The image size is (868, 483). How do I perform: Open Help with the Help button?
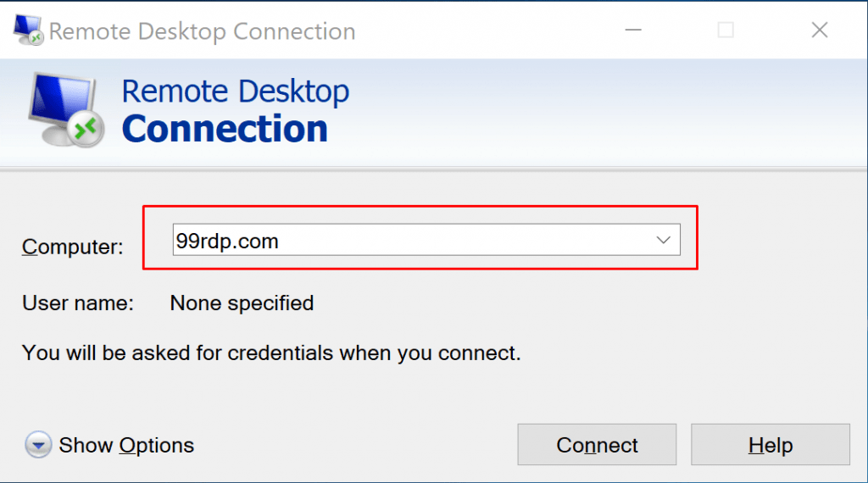(770, 445)
